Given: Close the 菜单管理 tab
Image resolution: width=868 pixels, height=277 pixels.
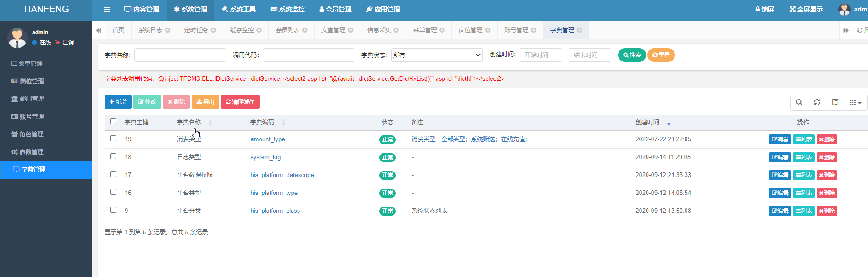Looking at the screenshot, I should [442, 30].
